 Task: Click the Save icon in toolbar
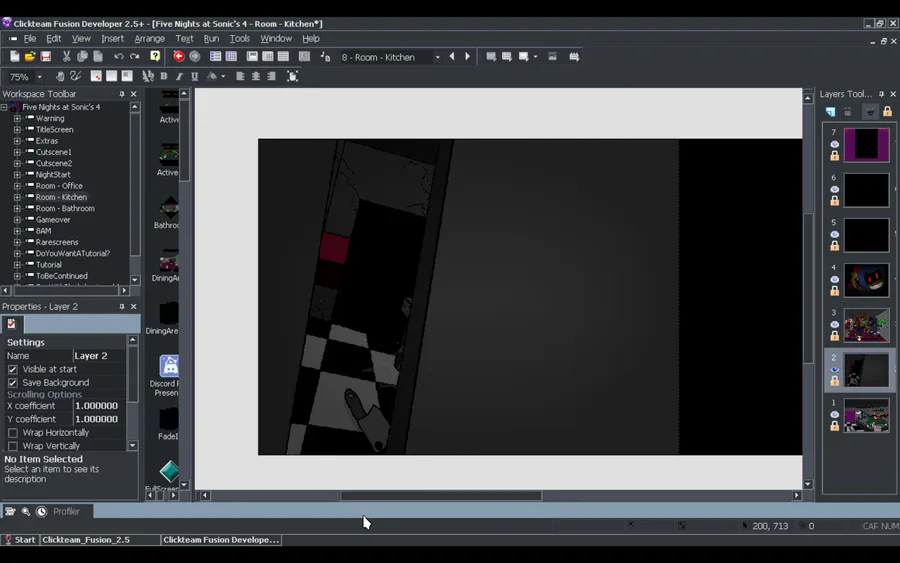tap(46, 57)
